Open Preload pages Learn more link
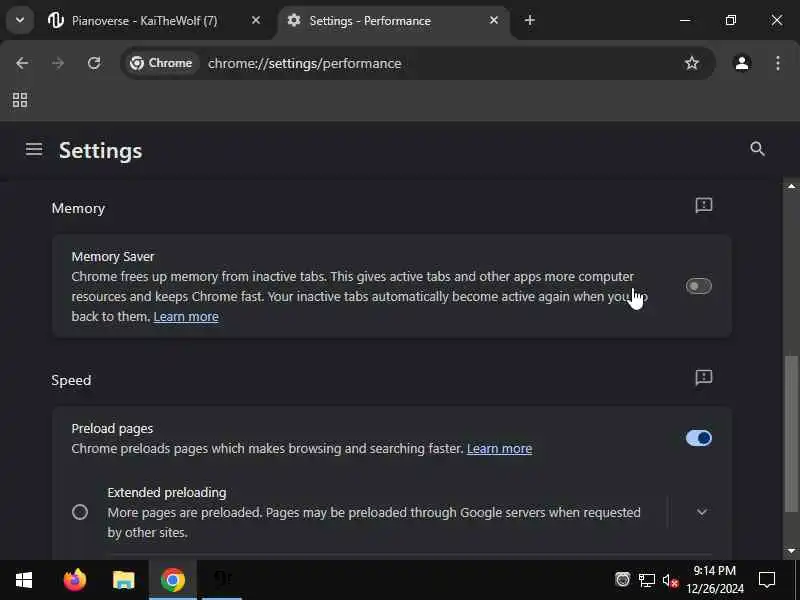 tap(499, 448)
